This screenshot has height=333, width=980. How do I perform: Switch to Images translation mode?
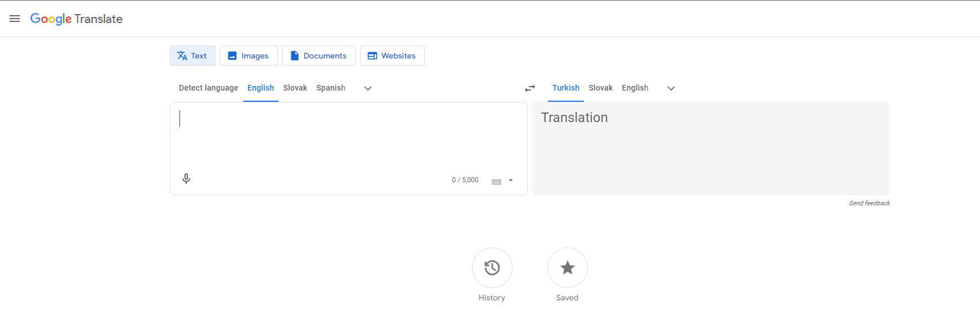249,56
